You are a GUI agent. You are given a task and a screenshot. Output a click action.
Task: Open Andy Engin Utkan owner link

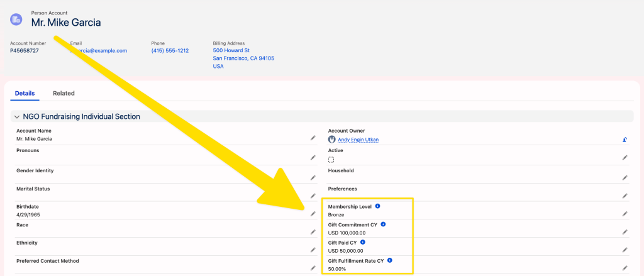pos(358,140)
